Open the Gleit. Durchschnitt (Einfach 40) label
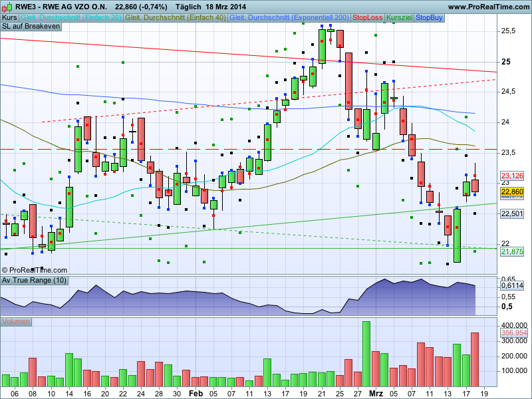 pyautogui.click(x=176, y=18)
